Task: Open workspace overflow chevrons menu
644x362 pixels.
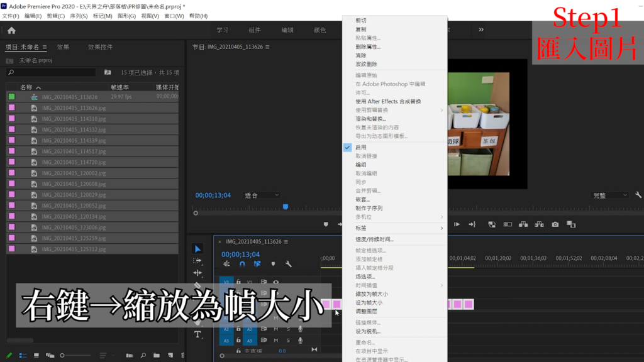Action: click(x=481, y=30)
